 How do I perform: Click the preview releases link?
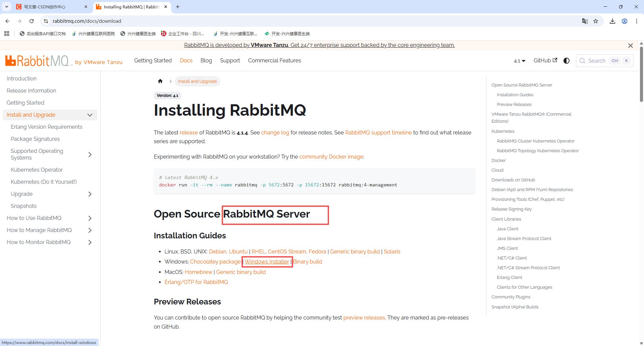point(364,318)
